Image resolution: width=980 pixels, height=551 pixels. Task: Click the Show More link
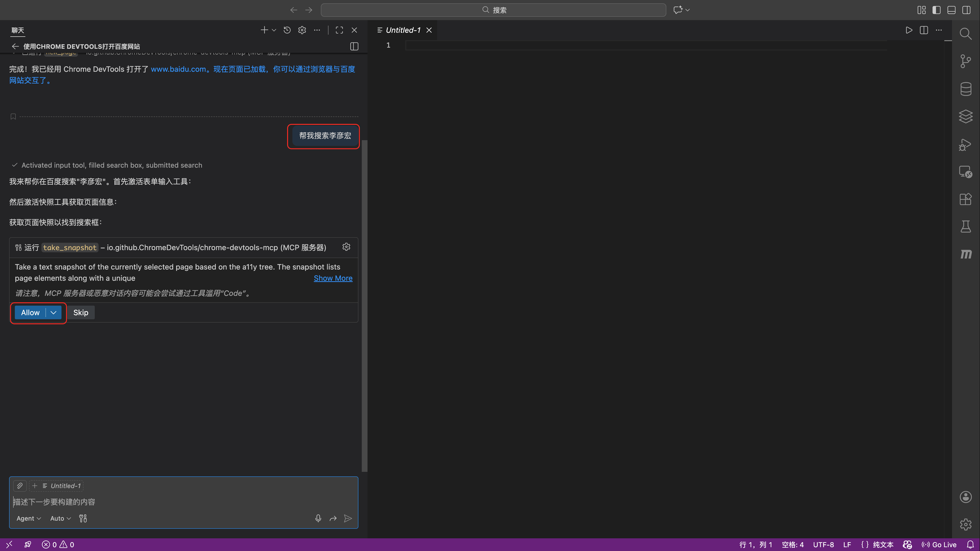(333, 278)
